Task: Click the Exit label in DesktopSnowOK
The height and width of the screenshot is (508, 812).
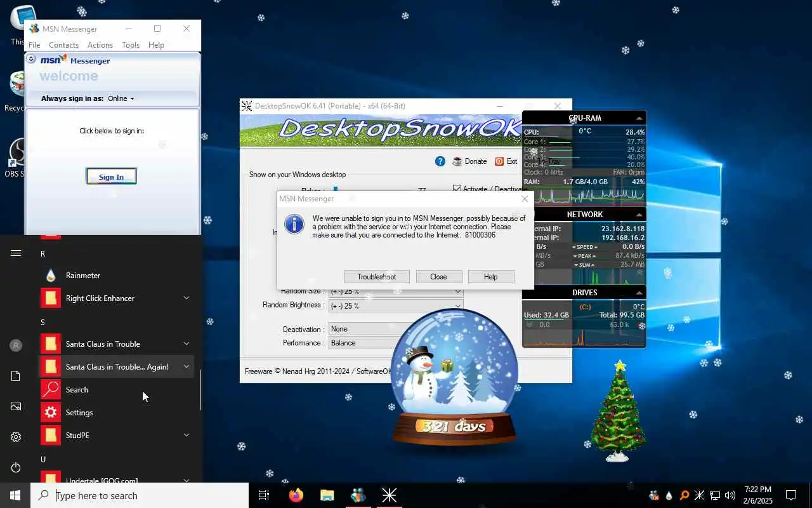Action: 512,161
